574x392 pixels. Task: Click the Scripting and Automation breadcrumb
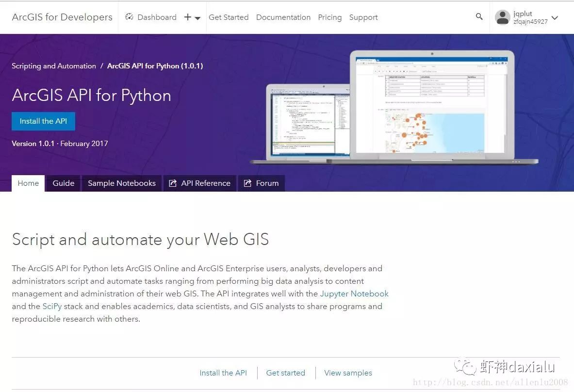(x=54, y=66)
